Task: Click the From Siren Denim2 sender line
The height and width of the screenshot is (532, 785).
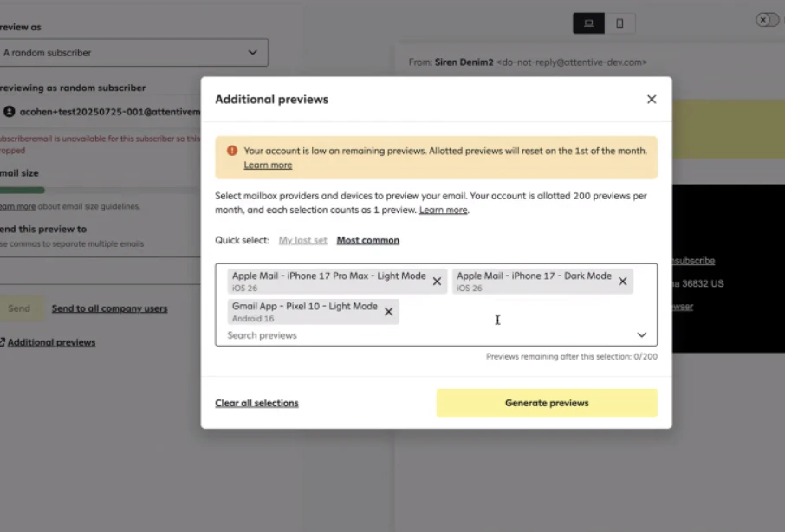Action: pos(528,62)
